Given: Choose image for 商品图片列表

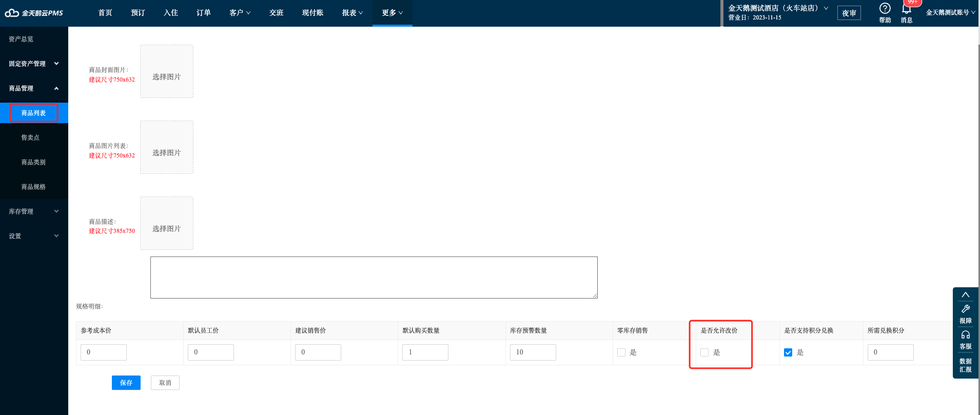Looking at the screenshot, I should point(167,147).
